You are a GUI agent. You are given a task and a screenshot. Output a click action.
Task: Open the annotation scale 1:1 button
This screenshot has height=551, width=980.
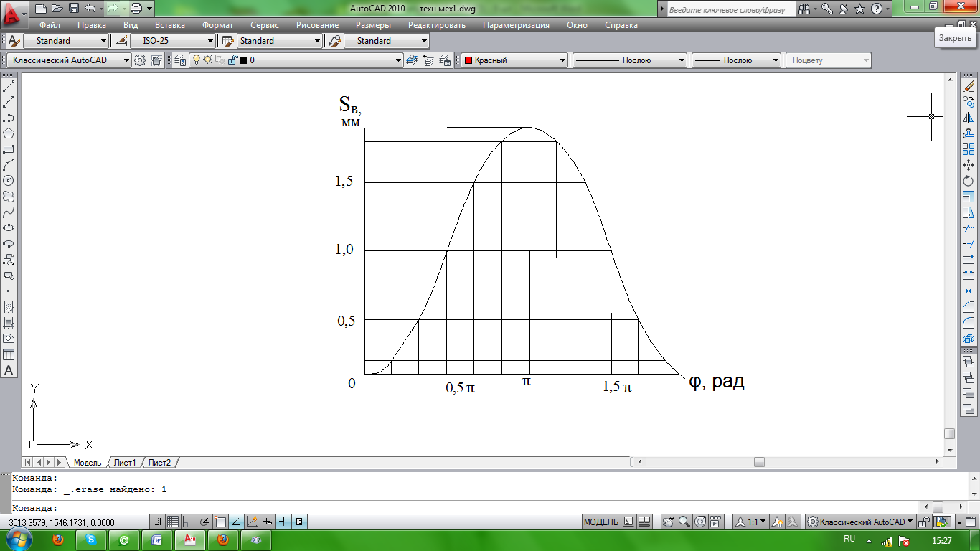[750, 522]
